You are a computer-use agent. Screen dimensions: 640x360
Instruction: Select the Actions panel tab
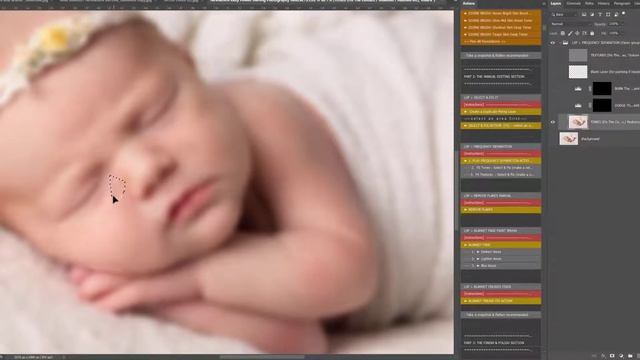[x=469, y=3]
